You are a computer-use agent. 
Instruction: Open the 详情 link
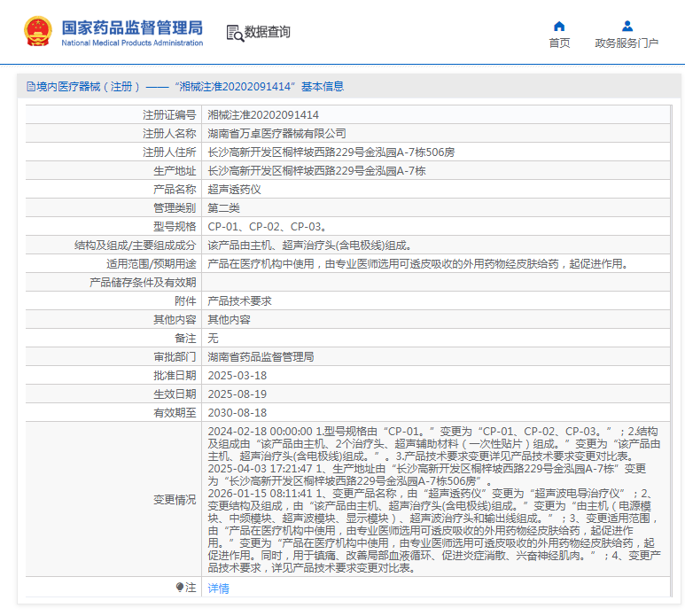pos(218,589)
